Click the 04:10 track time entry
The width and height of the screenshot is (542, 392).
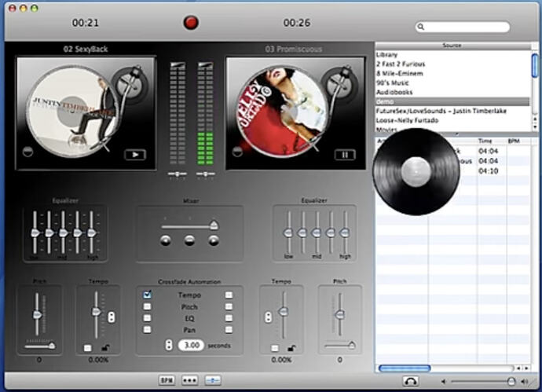[x=488, y=170]
